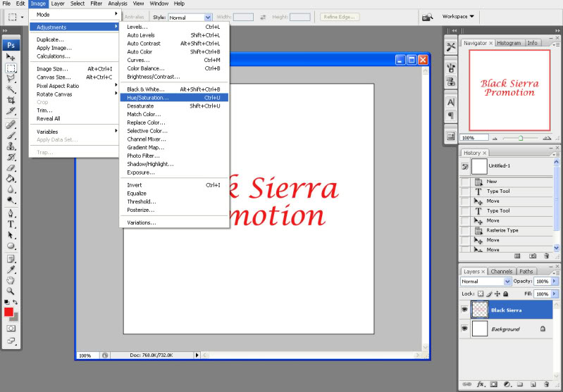Select the Magic Wand tool

pos(11,89)
